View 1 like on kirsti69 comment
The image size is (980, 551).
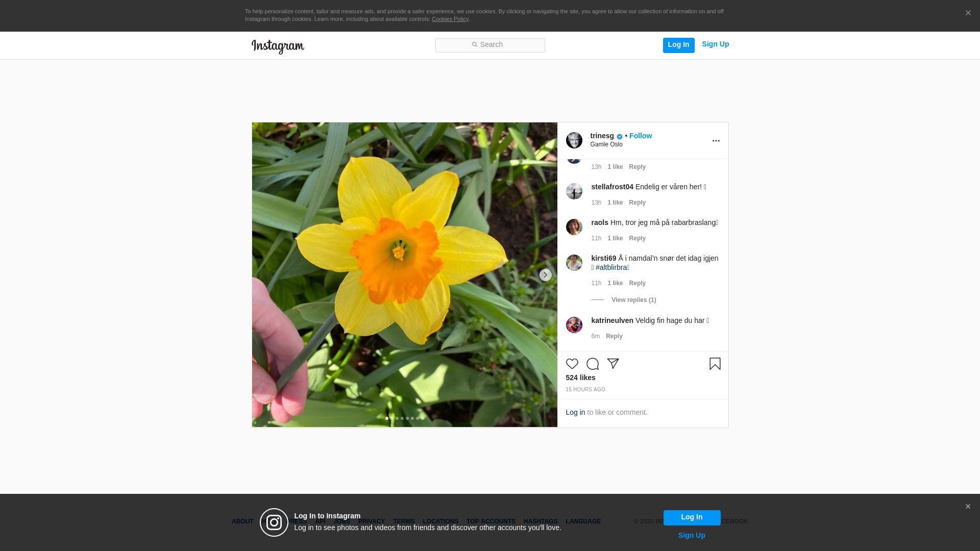(x=615, y=283)
